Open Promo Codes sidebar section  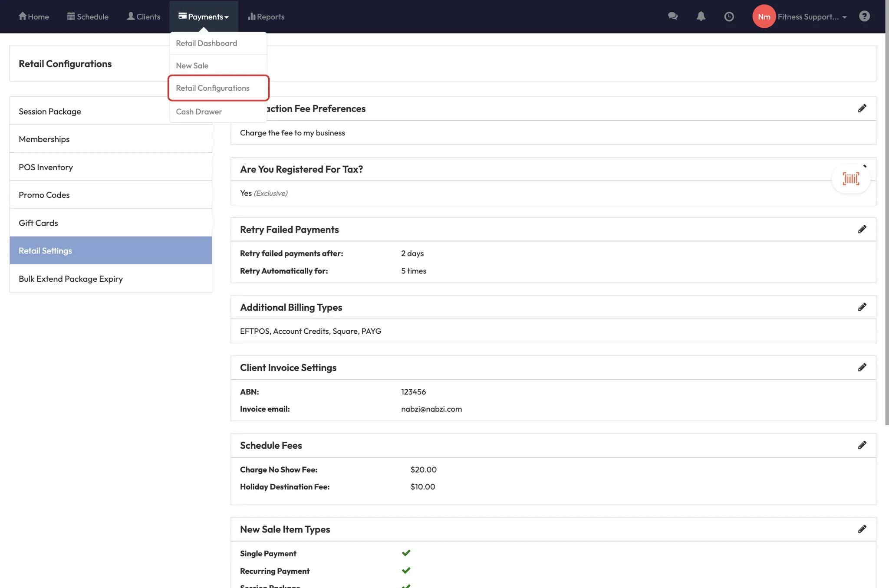(x=44, y=195)
